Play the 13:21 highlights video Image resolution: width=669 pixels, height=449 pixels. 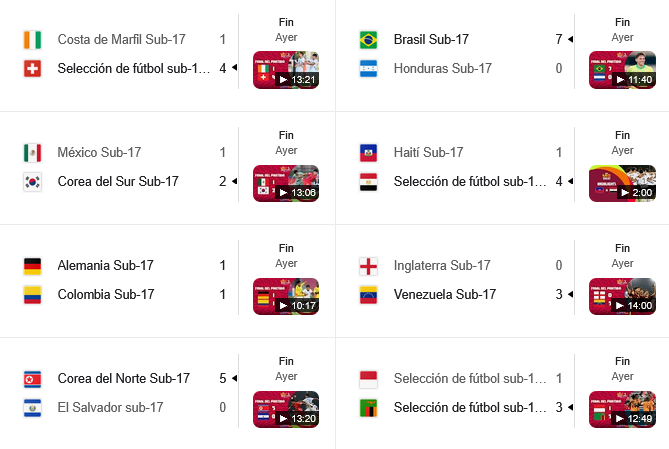coord(286,70)
